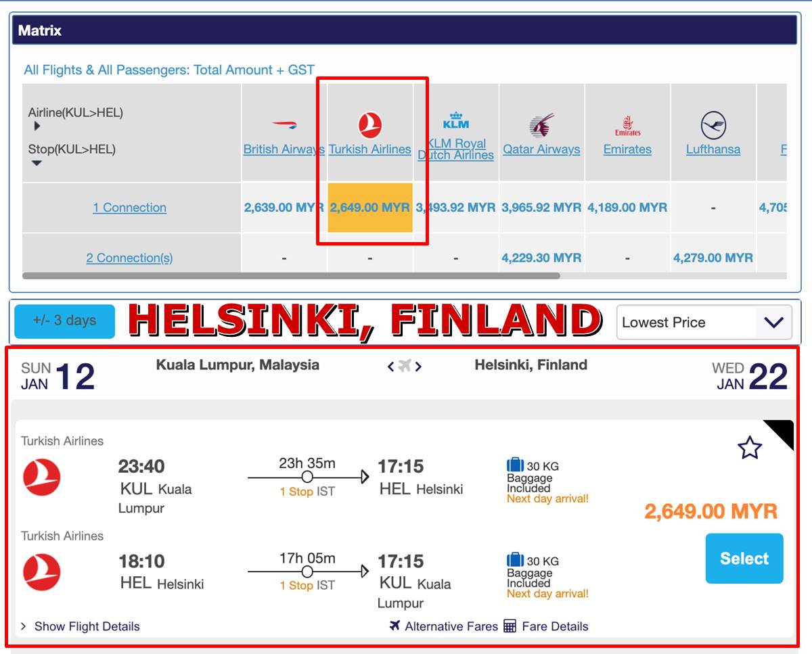The image size is (812, 654).
Task: Open Fare Details link
Action: pos(555,626)
